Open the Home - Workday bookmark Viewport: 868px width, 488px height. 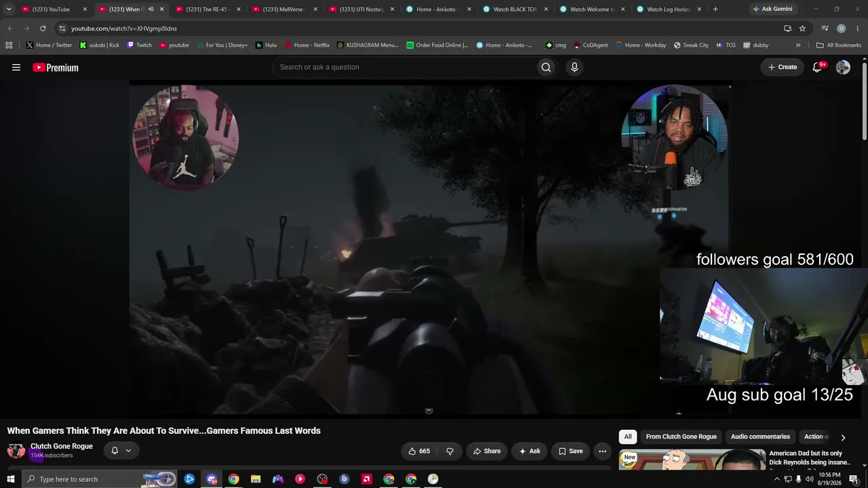tap(641, 45)
